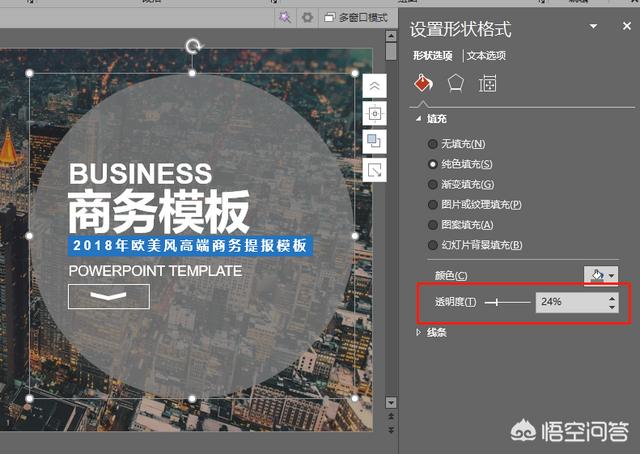Click the gear settings icon in top toolbar
The image size is (640, 454).
307,18
